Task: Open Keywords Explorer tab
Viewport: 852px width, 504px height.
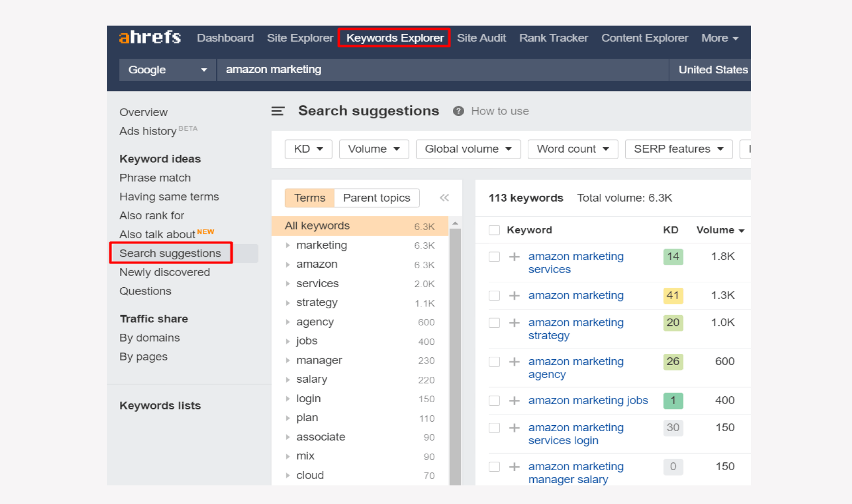Action: [395, 38]
